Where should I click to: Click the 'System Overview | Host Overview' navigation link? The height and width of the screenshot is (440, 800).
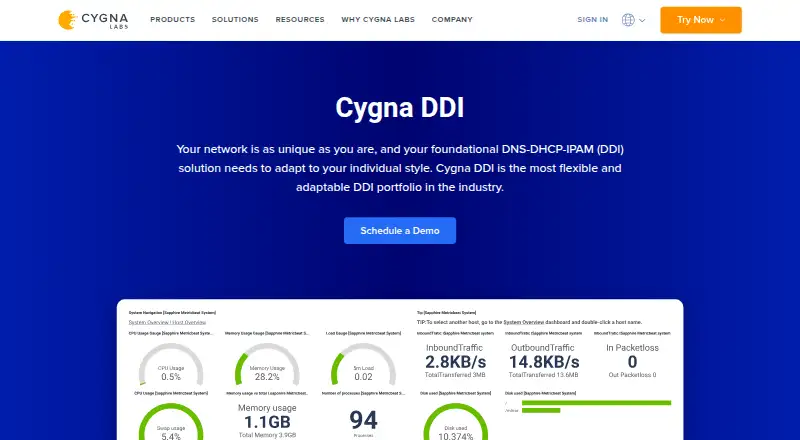point(167,323)
